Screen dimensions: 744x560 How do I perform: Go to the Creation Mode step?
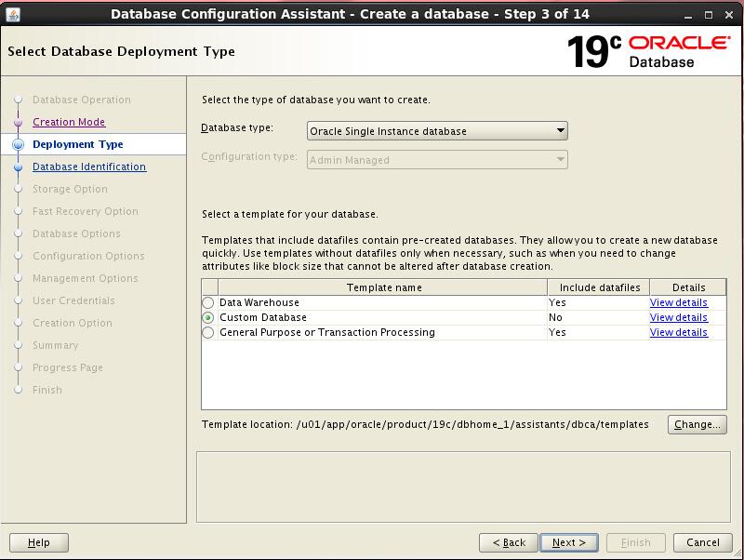pos(69,123)
